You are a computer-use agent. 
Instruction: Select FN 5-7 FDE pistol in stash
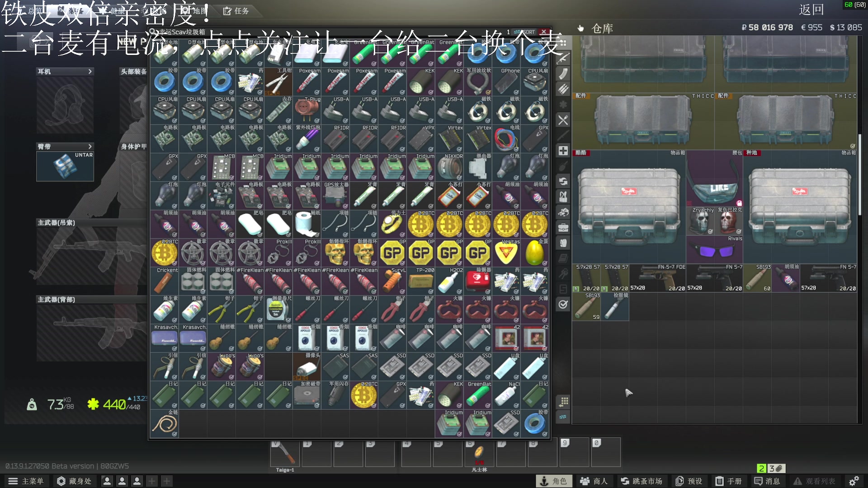tap(658, 278)
